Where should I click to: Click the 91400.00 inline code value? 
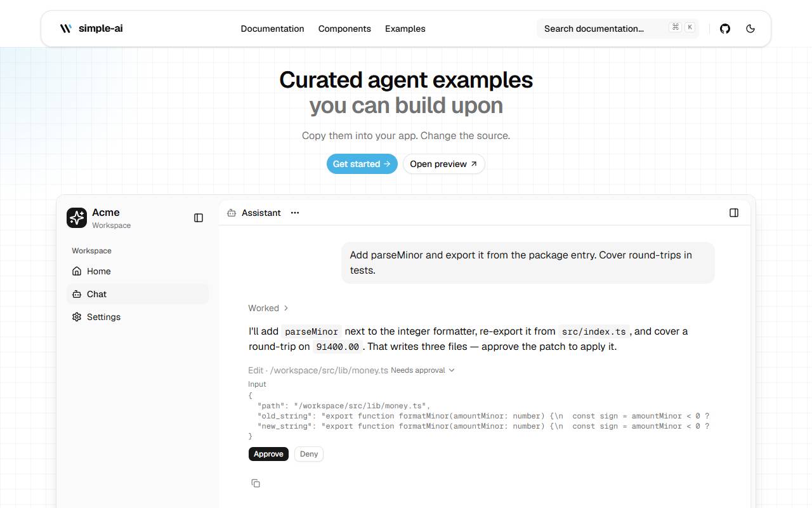click(x=337, y=347)
